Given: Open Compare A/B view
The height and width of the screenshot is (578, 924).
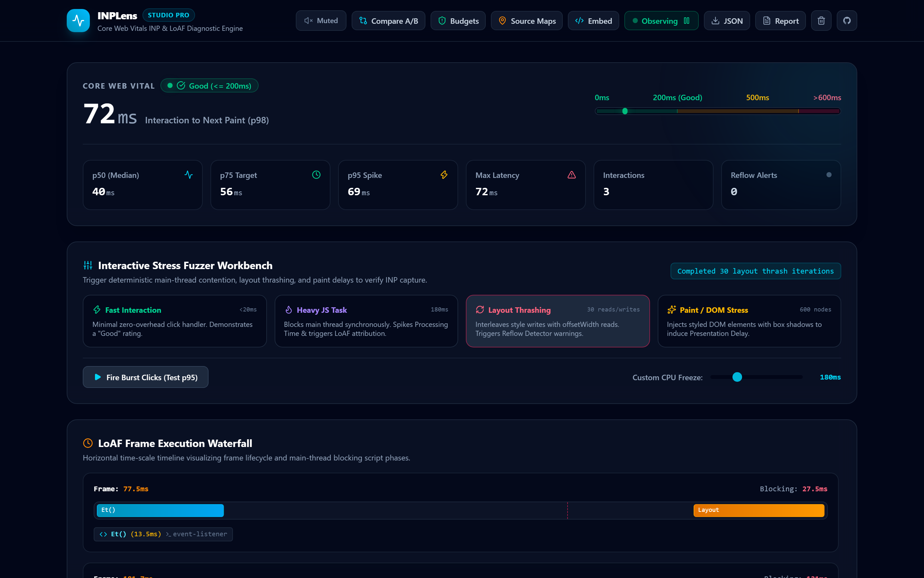Looking at the screenshot, I should point(388,21).
